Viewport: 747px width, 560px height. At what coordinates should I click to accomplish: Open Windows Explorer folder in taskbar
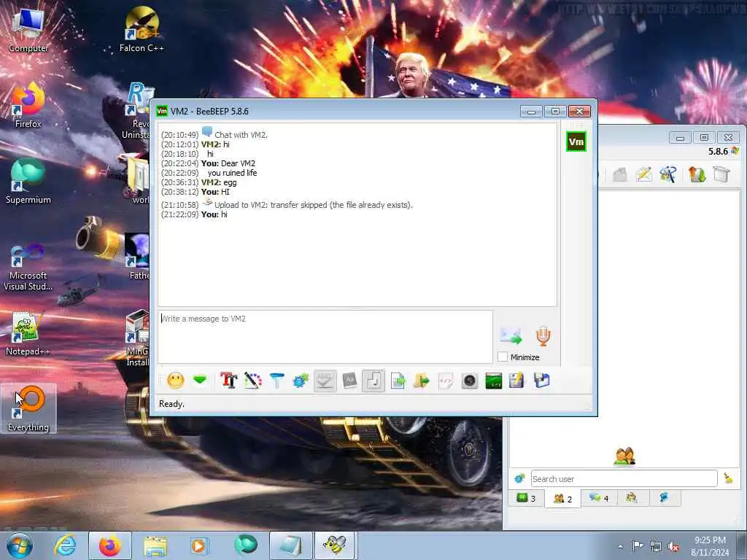155,545
